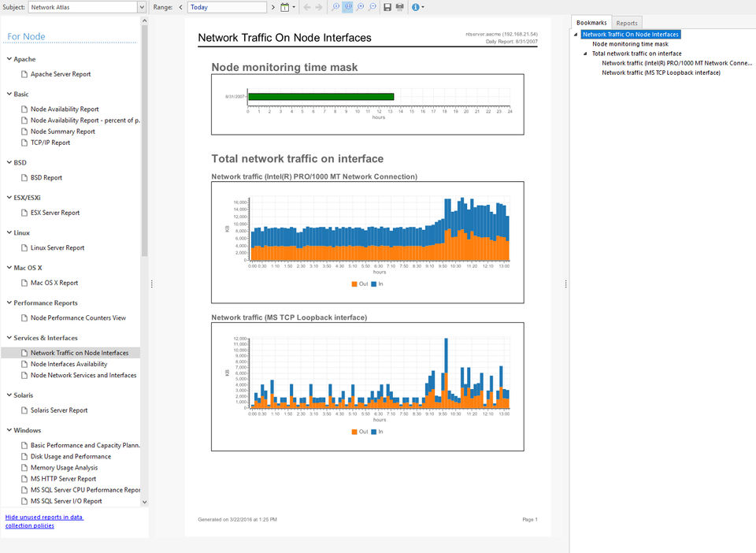Click the zoom out magnifier icon
This screenshot has width=756, height=553.
coord(372,7)
